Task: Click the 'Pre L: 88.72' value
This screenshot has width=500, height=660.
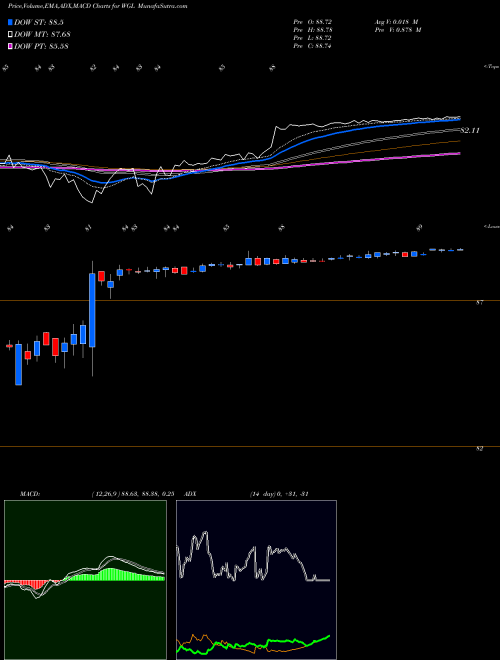Action: point(312,38)
